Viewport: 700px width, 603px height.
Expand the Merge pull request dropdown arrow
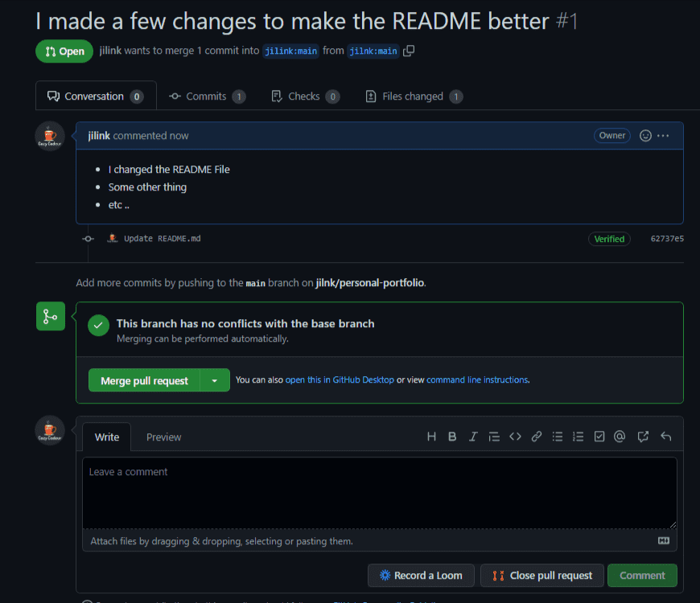[x=215, y=380]
